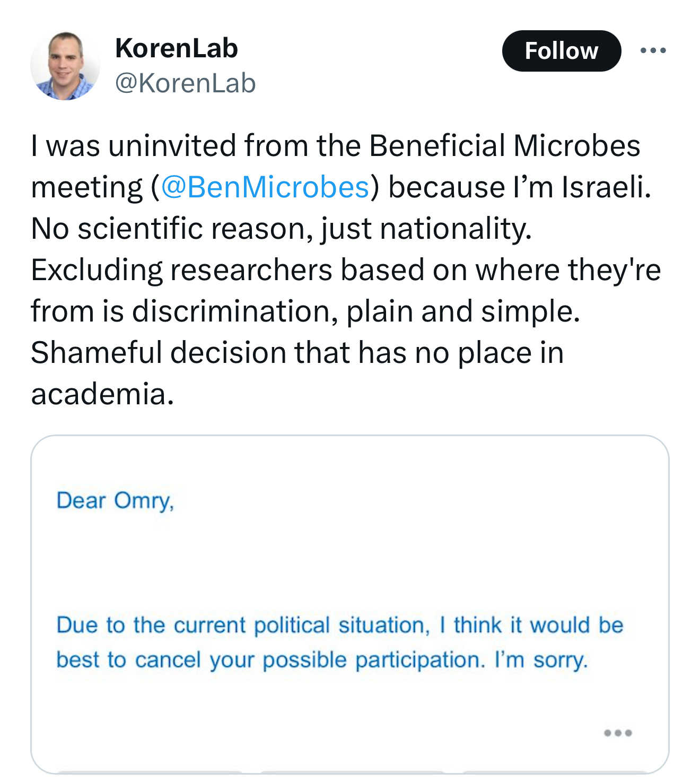Click the bold KorenLab display name
This screenshot has width=700, height=781.
click(176, 48)
